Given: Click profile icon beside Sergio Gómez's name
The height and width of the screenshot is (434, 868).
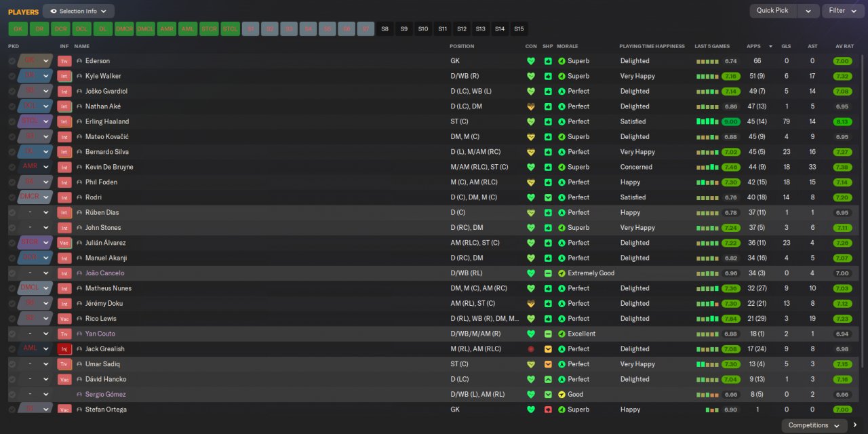Looking at the screenshot, I should click(x=79, y=395).
